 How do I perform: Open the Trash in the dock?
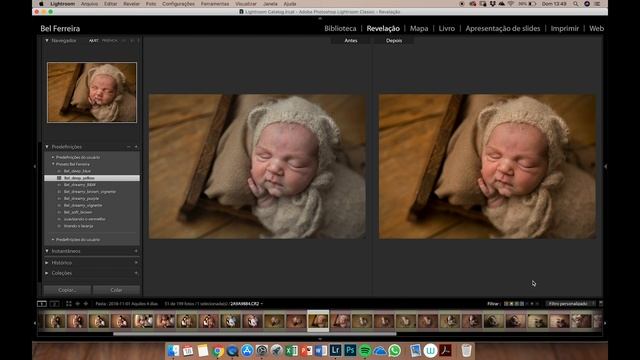[466, 350]
